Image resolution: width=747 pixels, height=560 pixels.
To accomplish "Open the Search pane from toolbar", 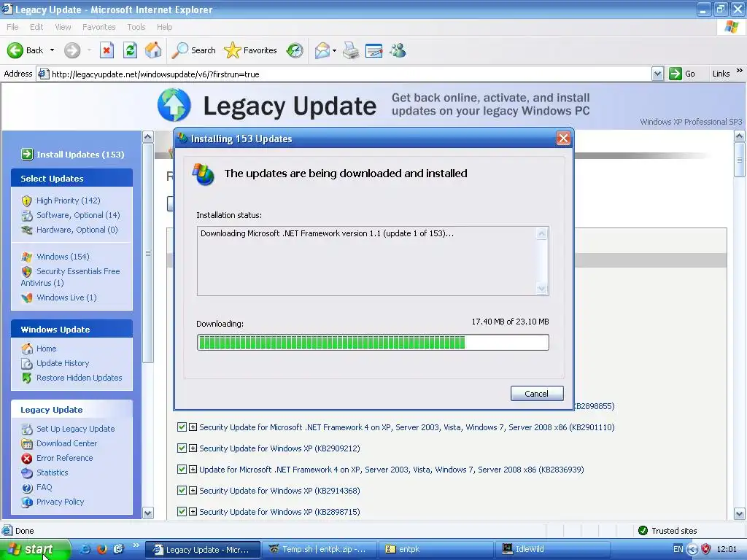I will [193, 50].
